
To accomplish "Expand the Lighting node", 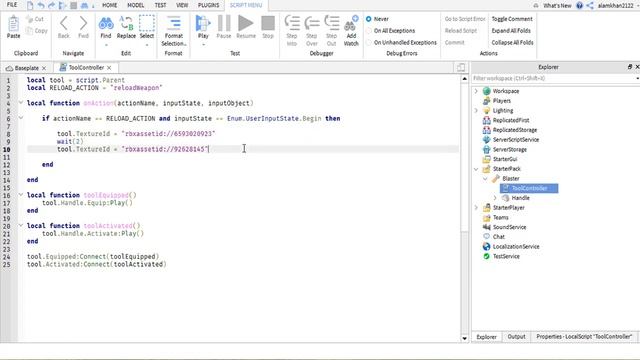I will pyautogui.click(x=476, y=111).
